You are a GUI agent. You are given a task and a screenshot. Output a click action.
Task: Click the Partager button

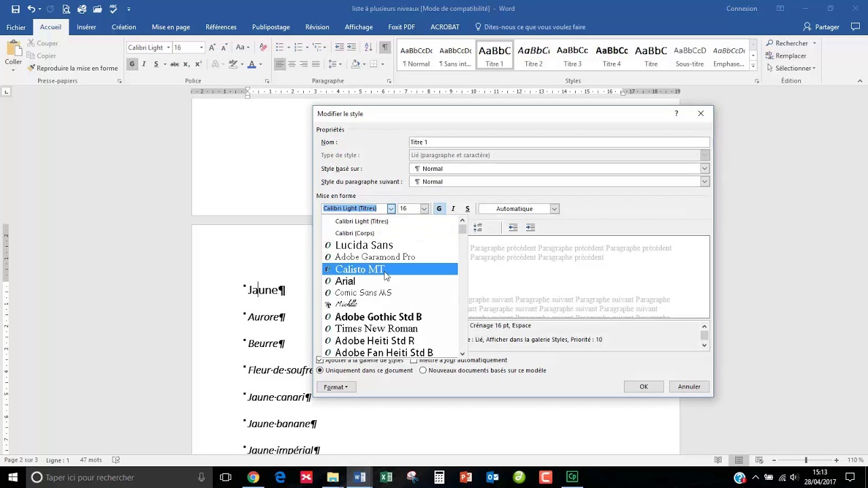point(821,27)
